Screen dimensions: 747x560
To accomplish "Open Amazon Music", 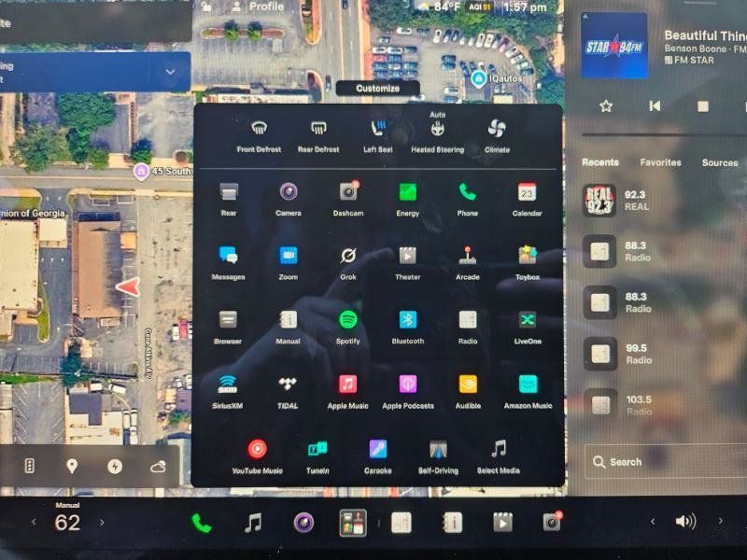I will click(528, 385).
